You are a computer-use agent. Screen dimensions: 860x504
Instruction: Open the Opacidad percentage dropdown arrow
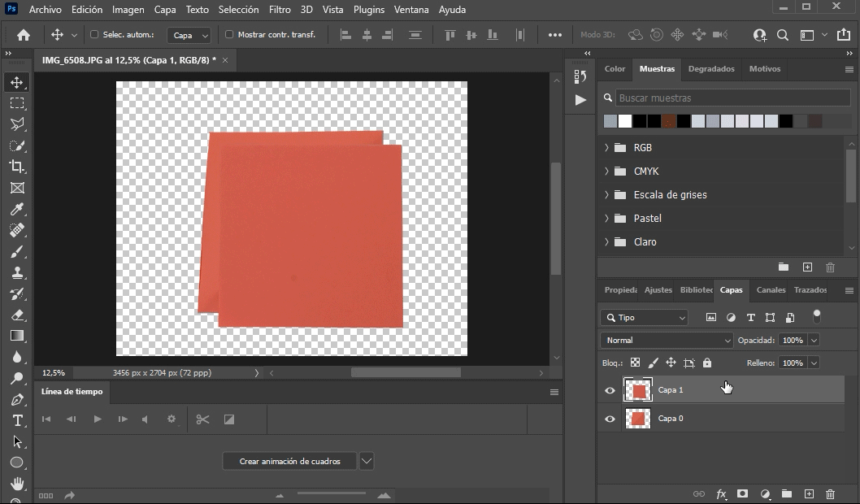point(814,341)
